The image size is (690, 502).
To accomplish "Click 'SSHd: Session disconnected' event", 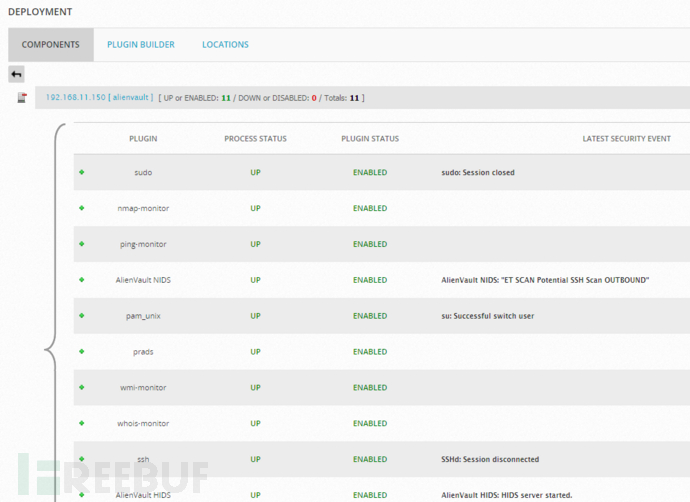I will point(490,459).
